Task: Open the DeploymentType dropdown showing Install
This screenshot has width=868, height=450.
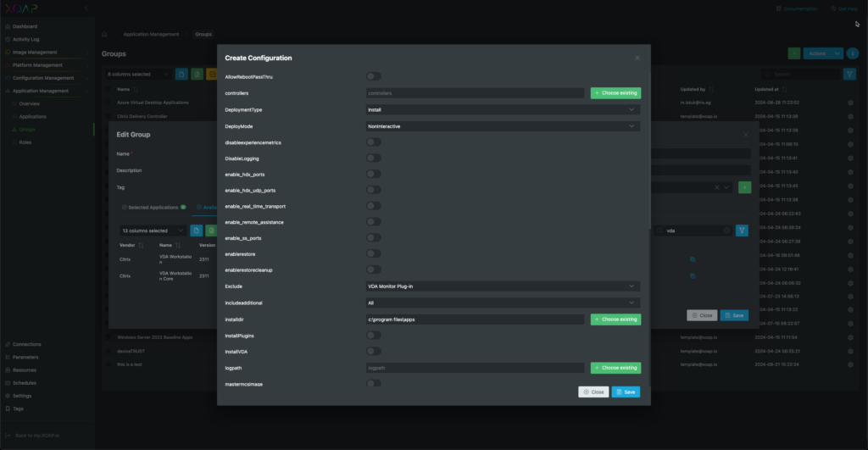Action: click(503, 109)
